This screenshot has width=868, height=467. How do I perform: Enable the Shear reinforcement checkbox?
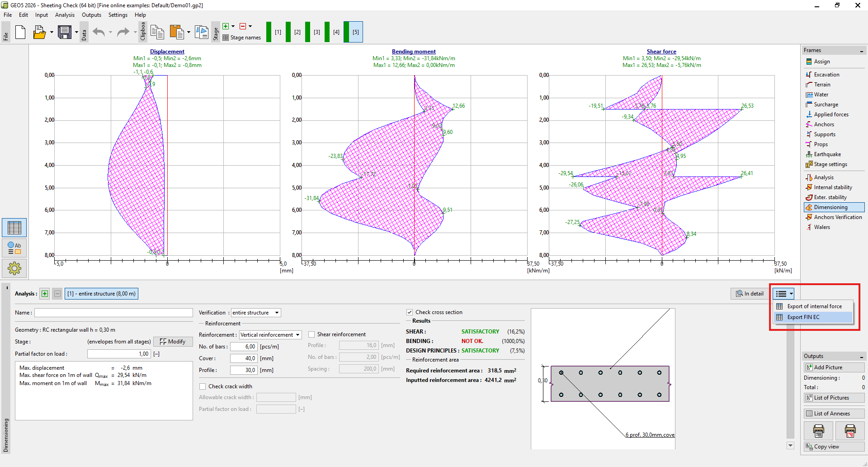click(311, 334)
